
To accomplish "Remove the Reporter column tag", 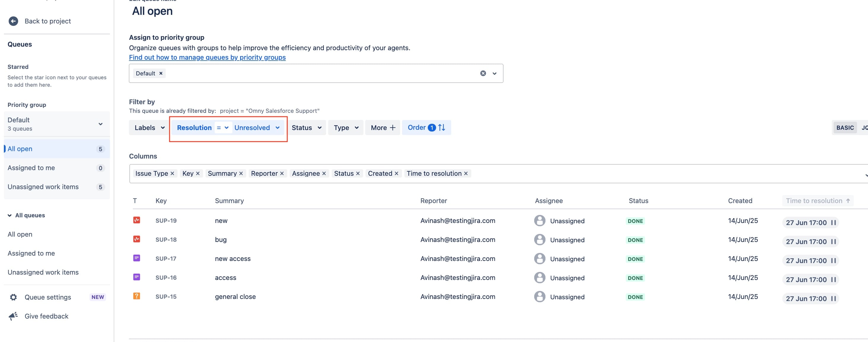I will (x=282, y=173).
